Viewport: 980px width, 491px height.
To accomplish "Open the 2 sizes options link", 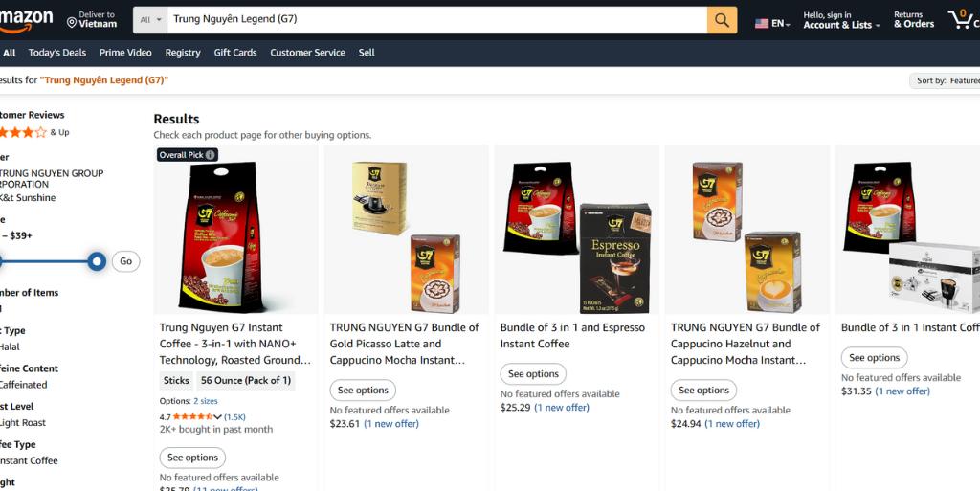I will pos(206,401).
